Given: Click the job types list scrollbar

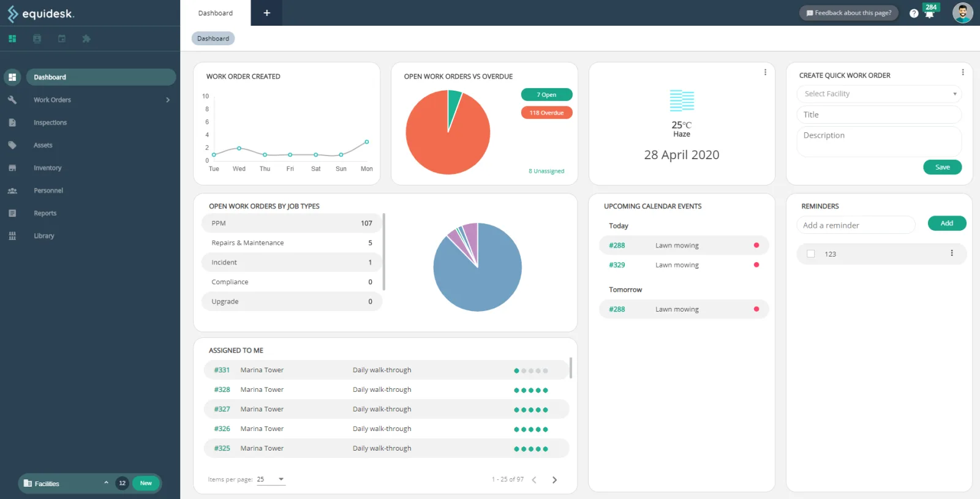Looking at the screenshot, I should [384, 252].
